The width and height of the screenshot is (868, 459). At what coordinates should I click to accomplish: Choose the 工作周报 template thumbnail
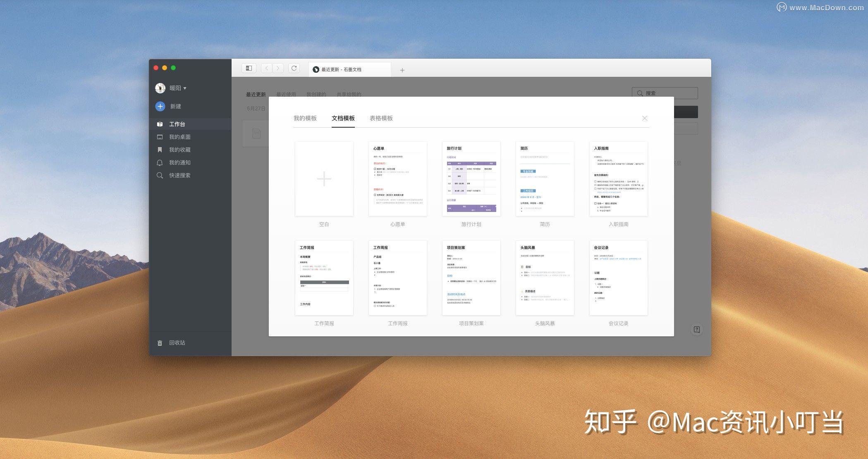click(x=398, y=278)
